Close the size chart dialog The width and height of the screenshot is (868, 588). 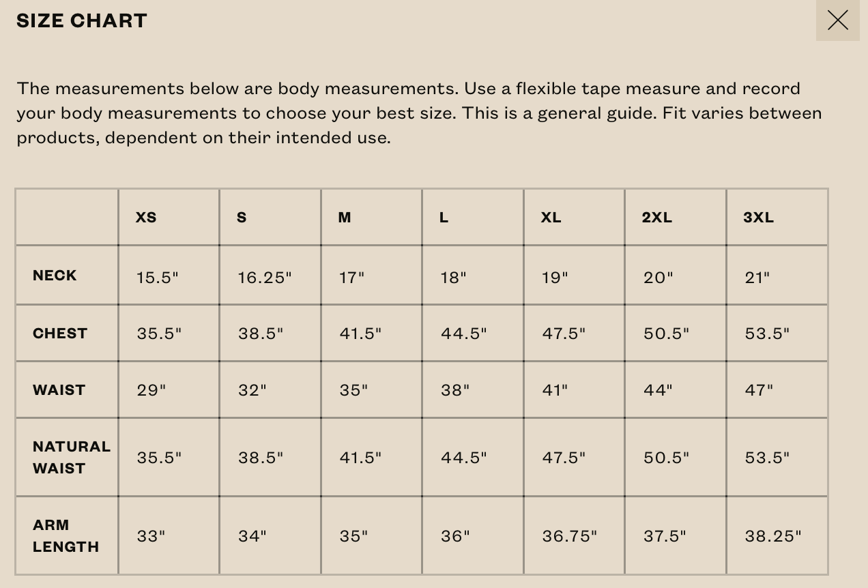(x=837, y=20)
